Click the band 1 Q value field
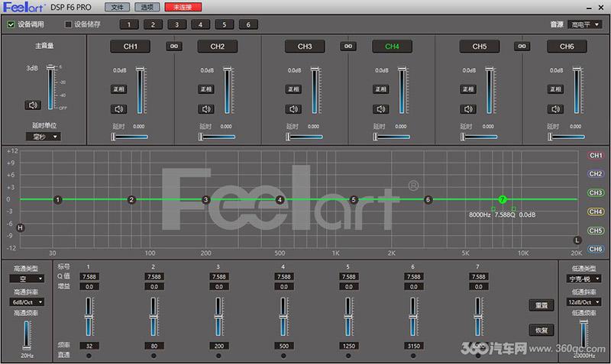The image size is (611, 364). [x=89, y=277]
